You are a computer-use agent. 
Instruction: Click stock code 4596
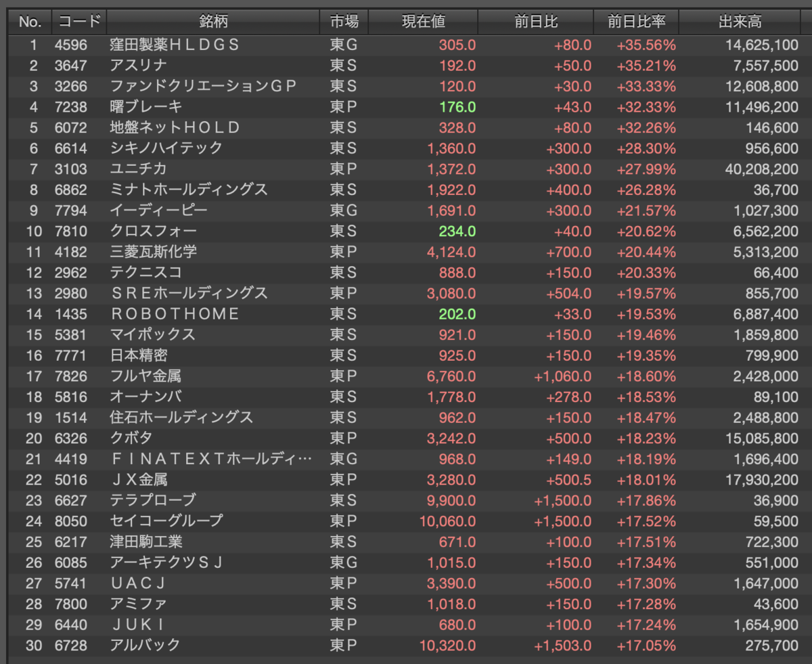[x=71, y=45]
